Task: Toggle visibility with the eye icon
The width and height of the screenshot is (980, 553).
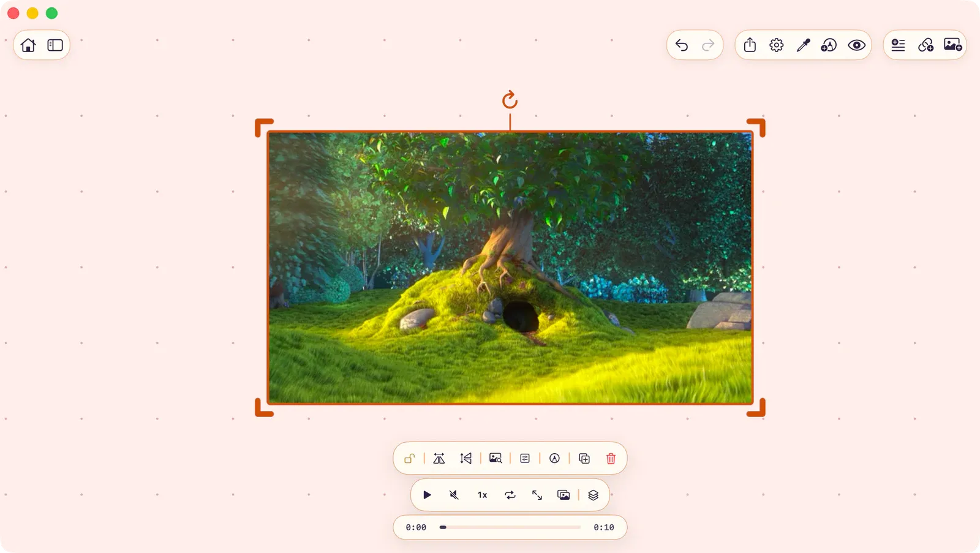Action: point(856,45)
